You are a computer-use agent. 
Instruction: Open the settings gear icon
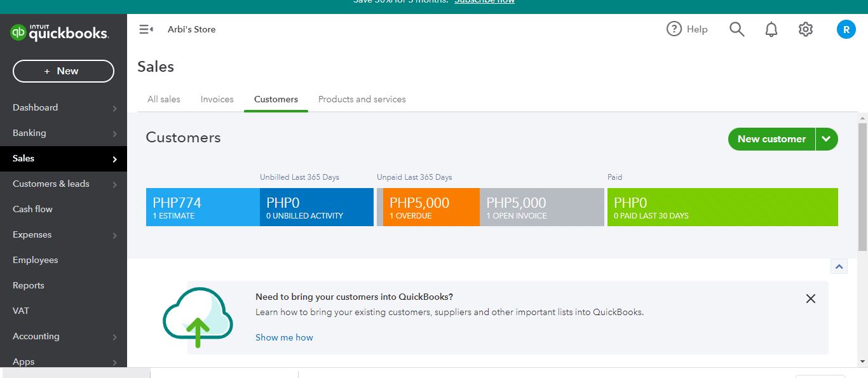coord(806,29)
